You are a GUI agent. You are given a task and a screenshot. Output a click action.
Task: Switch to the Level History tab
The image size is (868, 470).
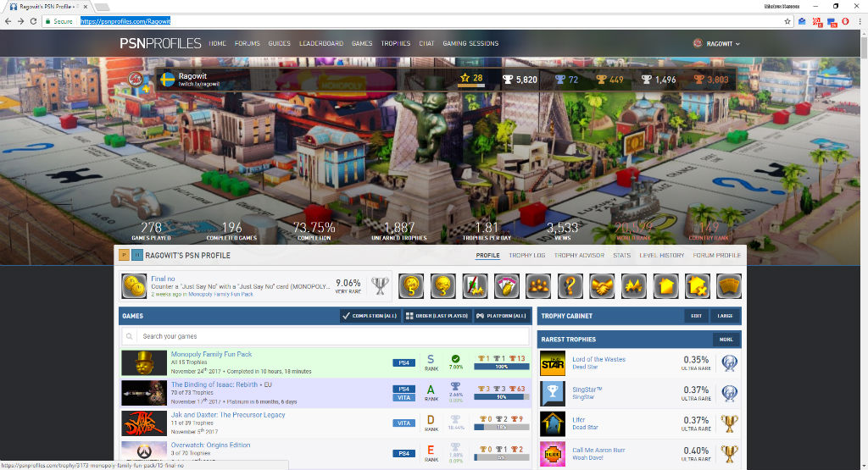(661, 256)
